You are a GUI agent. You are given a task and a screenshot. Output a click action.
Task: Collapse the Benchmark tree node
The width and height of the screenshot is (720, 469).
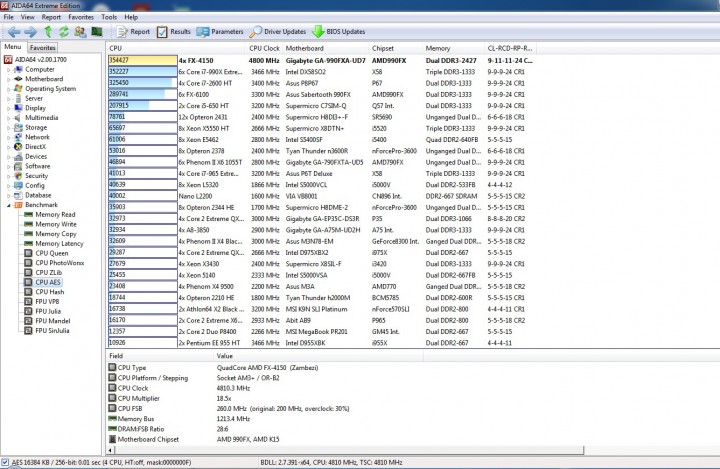(x=8, y=205)
